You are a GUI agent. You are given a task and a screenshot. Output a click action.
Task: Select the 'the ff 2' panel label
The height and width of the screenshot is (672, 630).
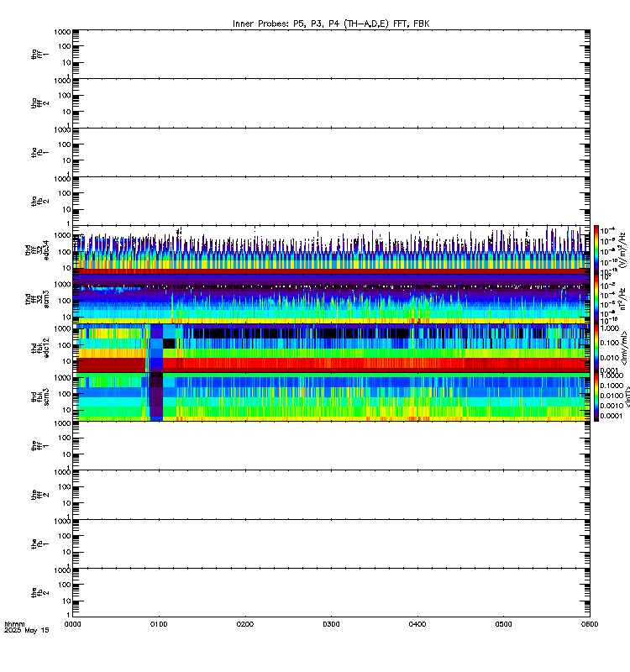(x=39, y=495)
